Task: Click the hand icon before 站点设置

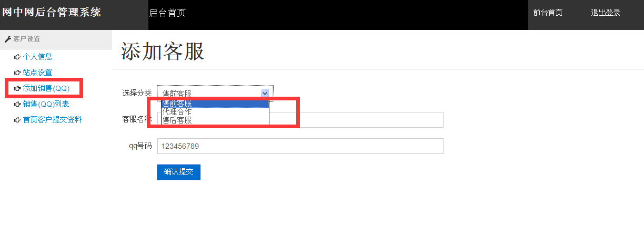Action: (17, 73)
